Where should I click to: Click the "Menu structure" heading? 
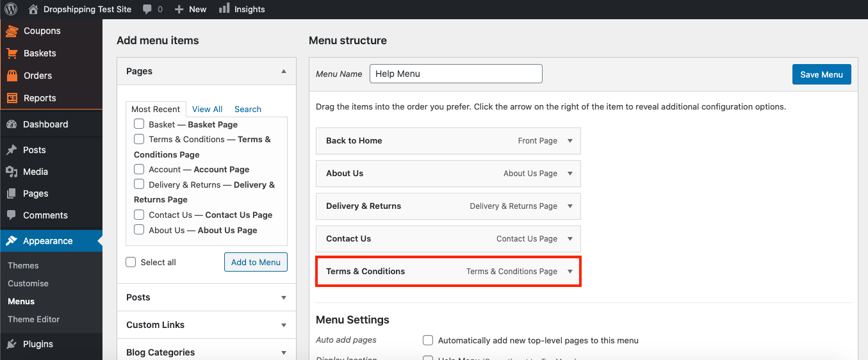pos(348,40)
